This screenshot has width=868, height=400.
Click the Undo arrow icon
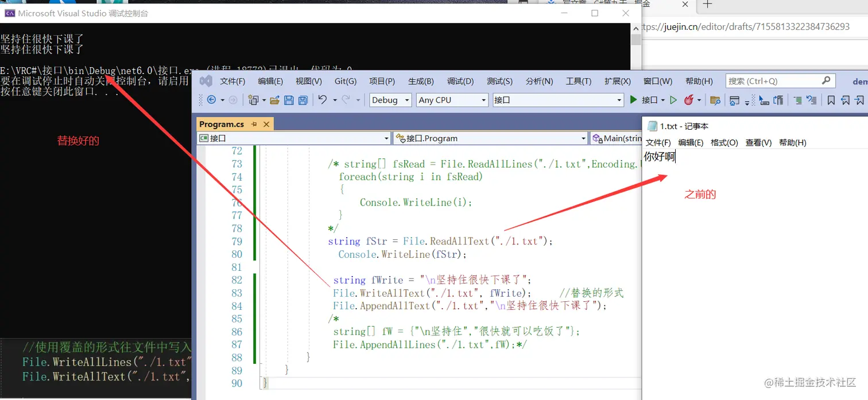(323, 99)
